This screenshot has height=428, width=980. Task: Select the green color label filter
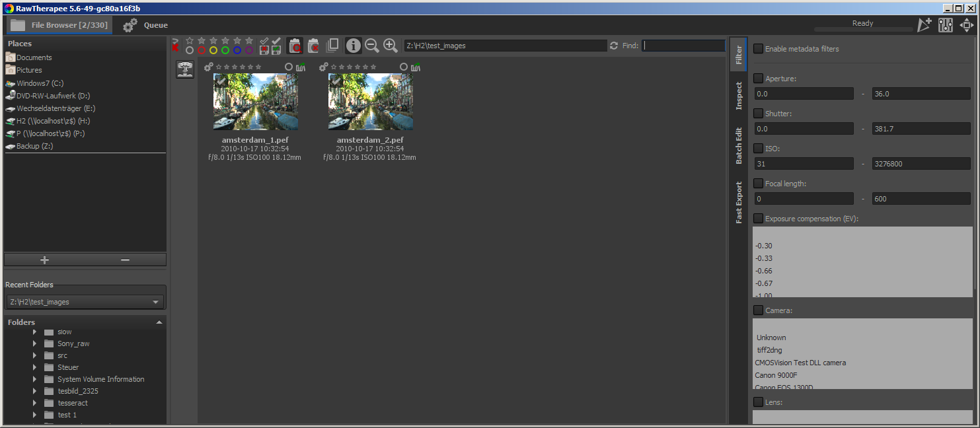click(225, 49)
